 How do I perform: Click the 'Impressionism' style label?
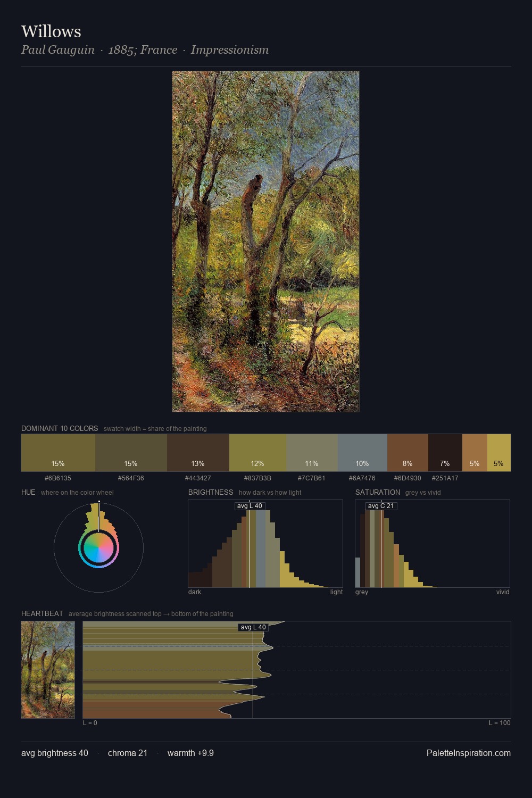coord(230,50)
